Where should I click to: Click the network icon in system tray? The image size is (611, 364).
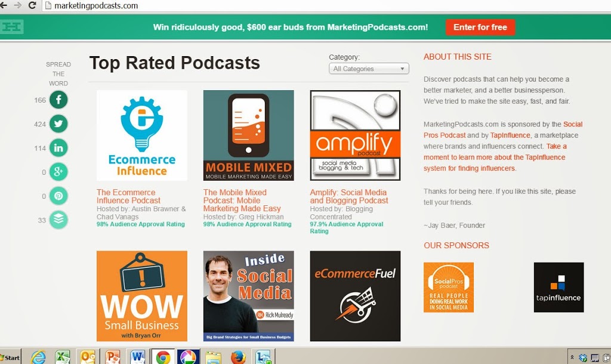coord(595,358)
